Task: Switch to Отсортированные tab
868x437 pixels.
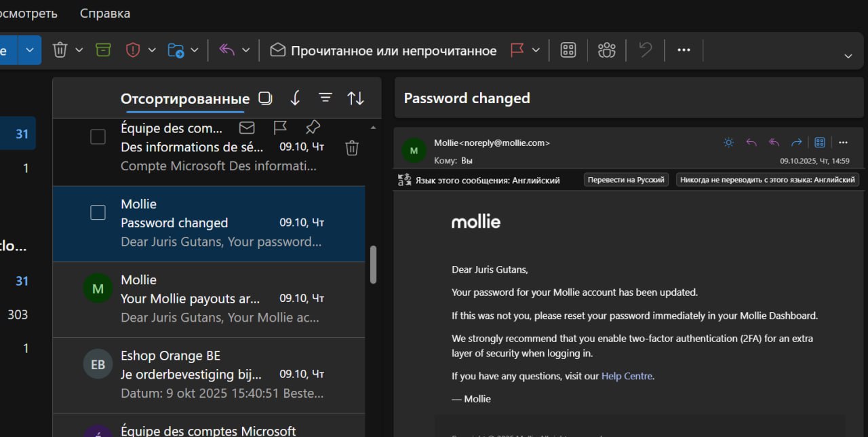Action: [185, 98]
